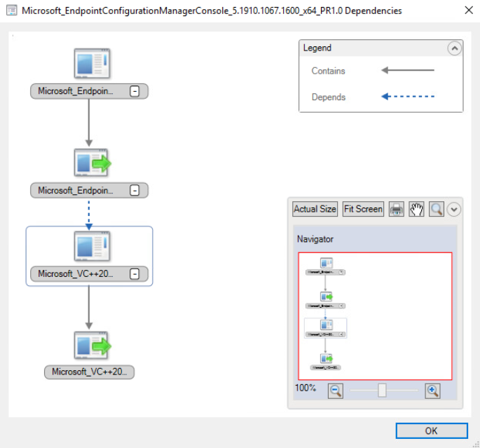480x448 pixels.
Task: Click the zoom slider handle
Action: [x=382, y=391]
